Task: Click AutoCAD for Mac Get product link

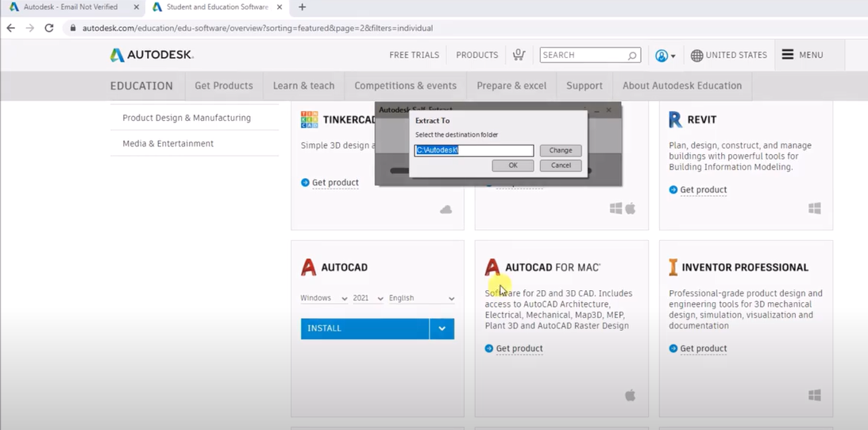Action: [519, 349]
